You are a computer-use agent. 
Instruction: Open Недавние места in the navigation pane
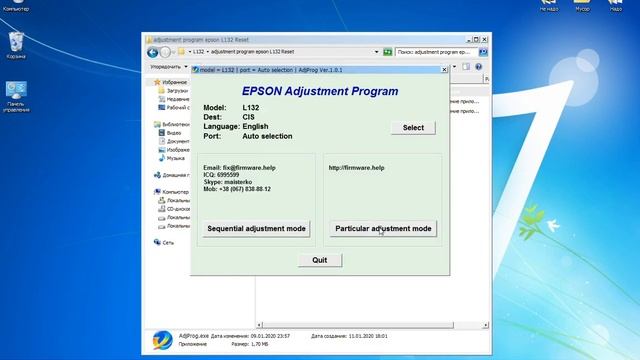point(174,99)
